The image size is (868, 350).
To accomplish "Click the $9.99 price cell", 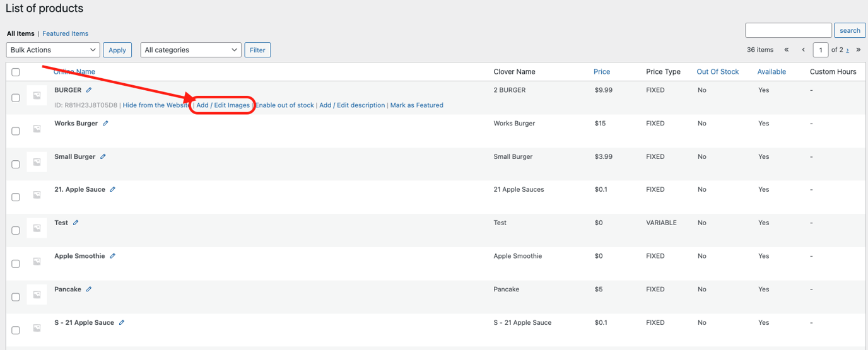I will 604,90.
